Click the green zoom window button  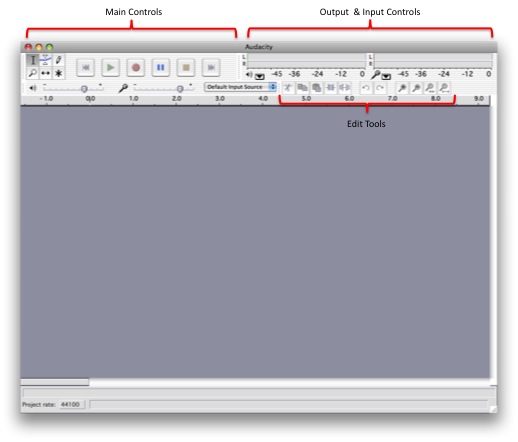coord(49,47)
